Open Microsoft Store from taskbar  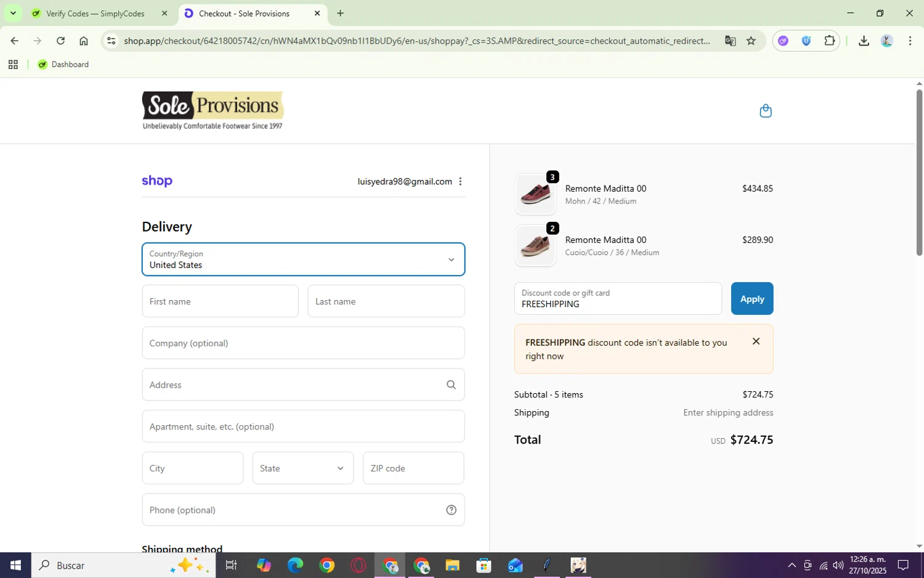484,565
